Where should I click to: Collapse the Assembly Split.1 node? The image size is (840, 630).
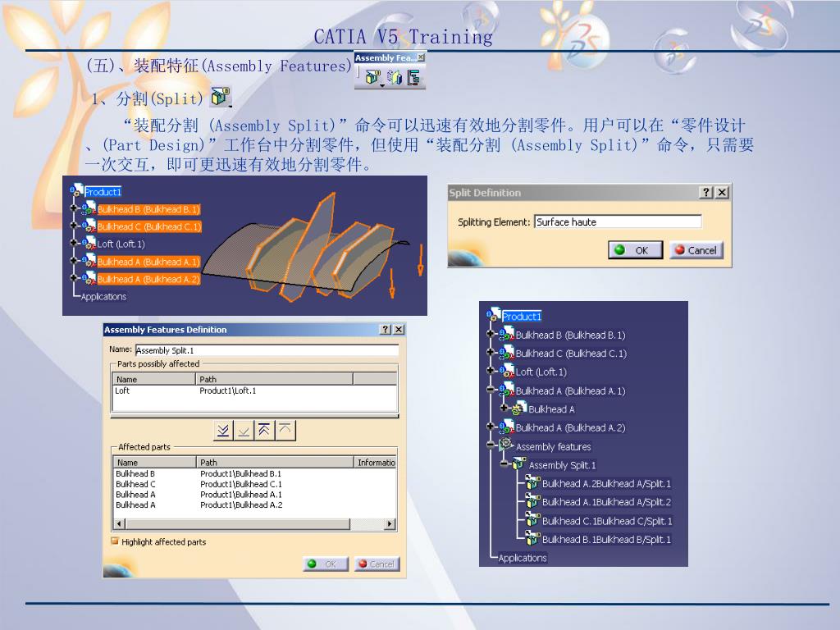click(504, 463)
